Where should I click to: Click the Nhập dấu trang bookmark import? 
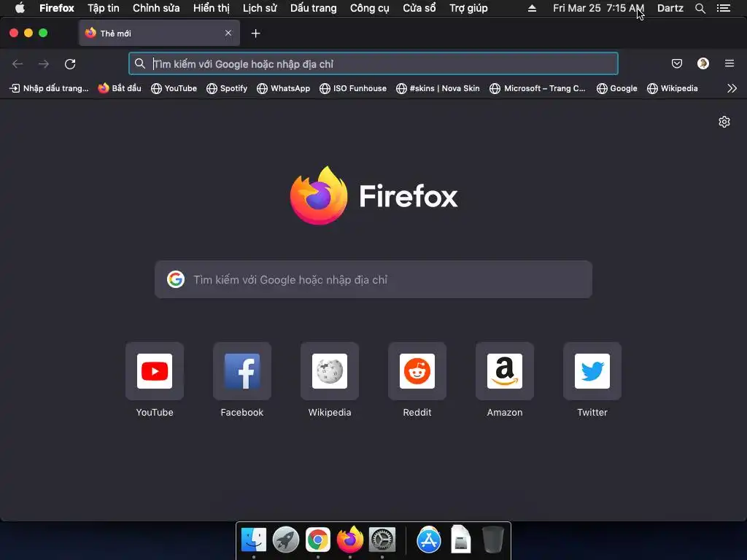[x=49, y=88]
